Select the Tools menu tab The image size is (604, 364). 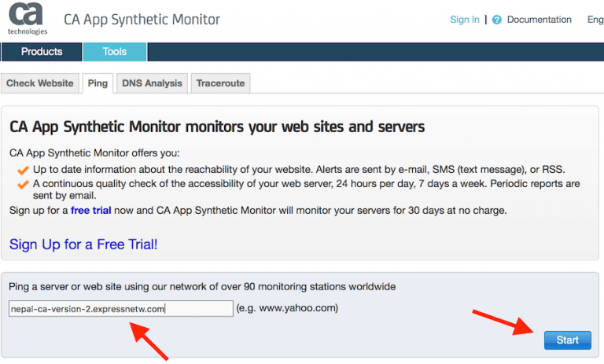tap(114, 52)
